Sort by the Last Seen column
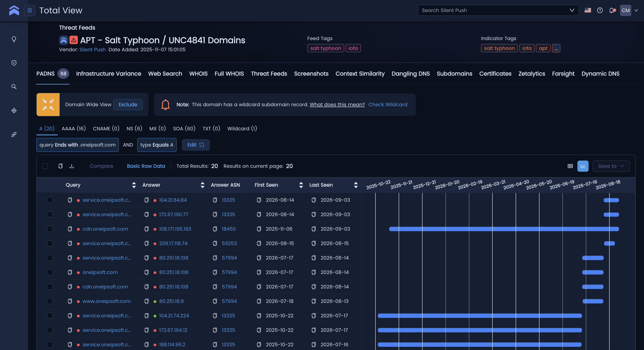Image resolution: width=644 pixels, height=350 pixels. (356, 185)
